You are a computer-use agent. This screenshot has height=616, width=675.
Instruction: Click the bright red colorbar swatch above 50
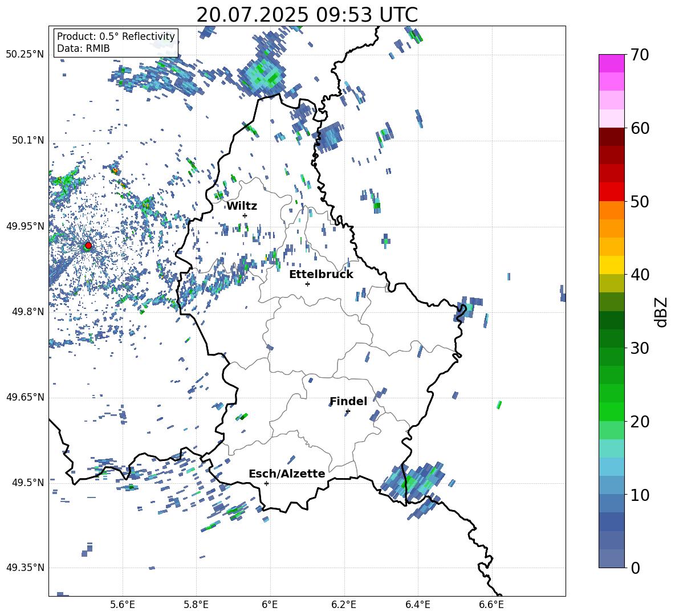(x=611, y=191)
